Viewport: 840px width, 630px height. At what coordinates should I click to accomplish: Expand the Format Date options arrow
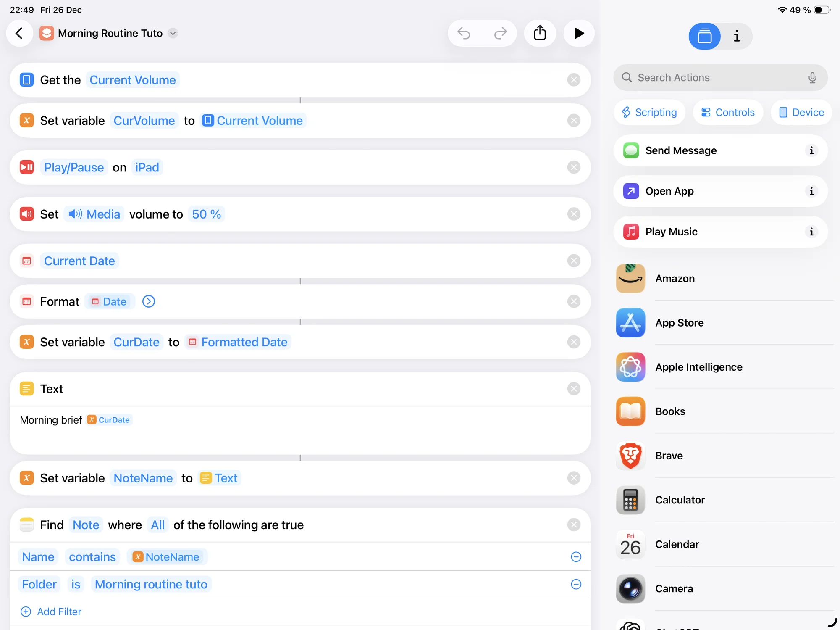click(x=149, y=301)
